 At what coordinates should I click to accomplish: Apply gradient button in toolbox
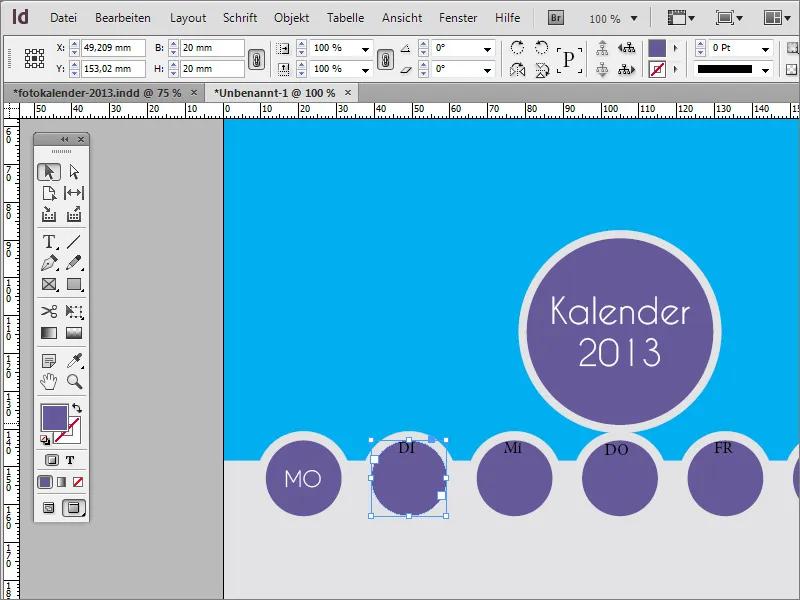pos(62,482)
